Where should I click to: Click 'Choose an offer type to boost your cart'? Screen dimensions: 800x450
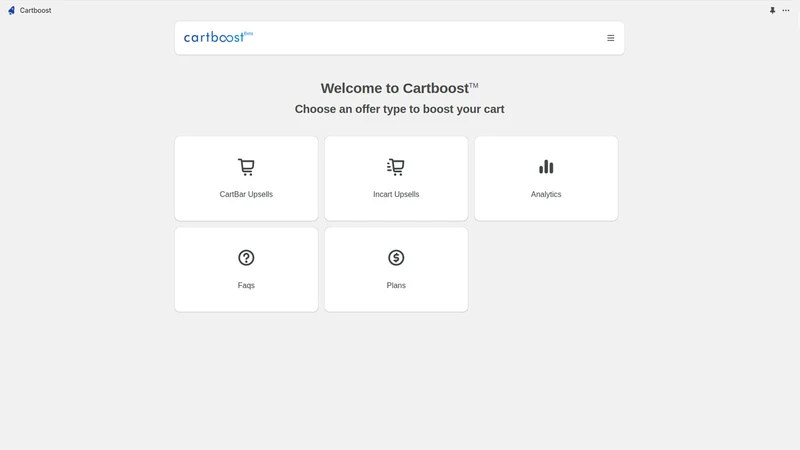399,109
